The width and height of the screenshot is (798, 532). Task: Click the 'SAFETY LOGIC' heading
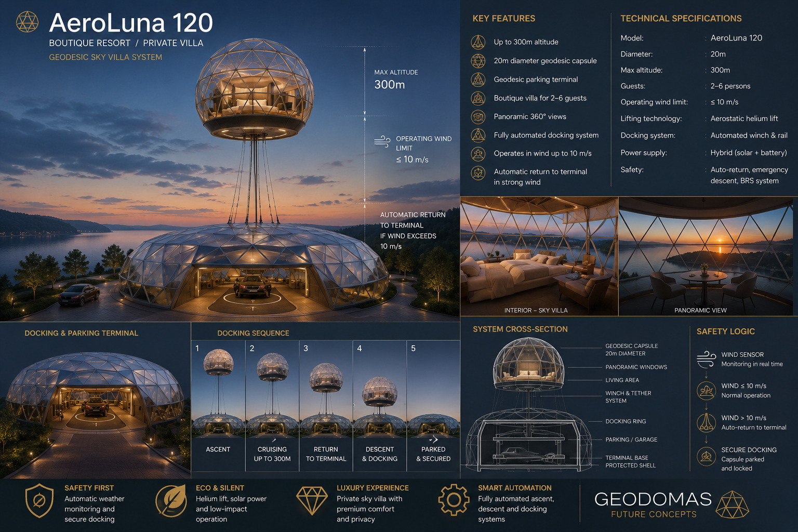(x=726, y=331)
